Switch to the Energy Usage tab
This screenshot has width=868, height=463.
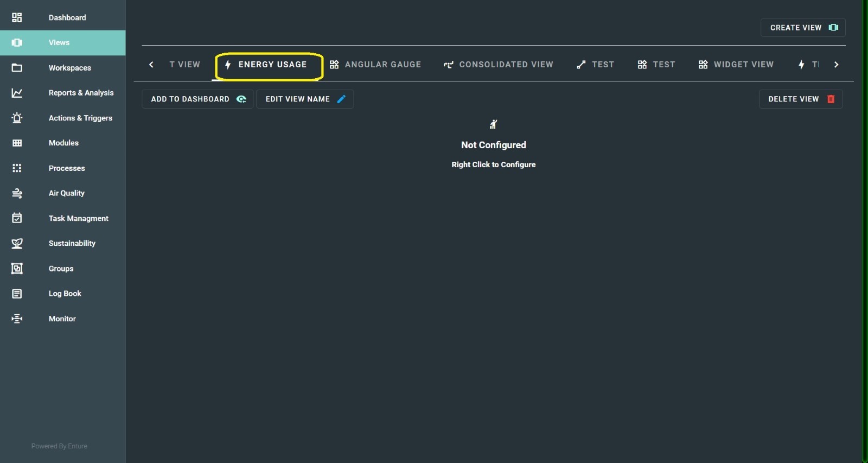click(267, 65)
